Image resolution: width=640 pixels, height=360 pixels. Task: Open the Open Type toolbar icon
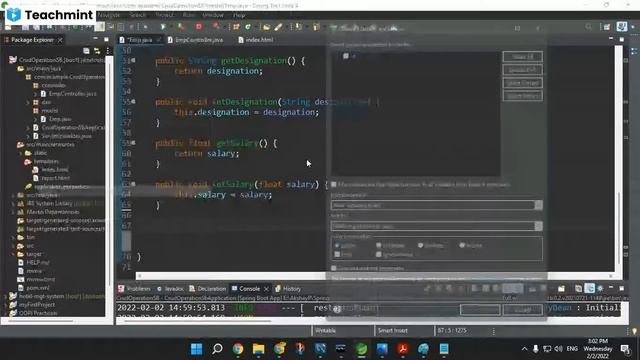click(266, 27)
